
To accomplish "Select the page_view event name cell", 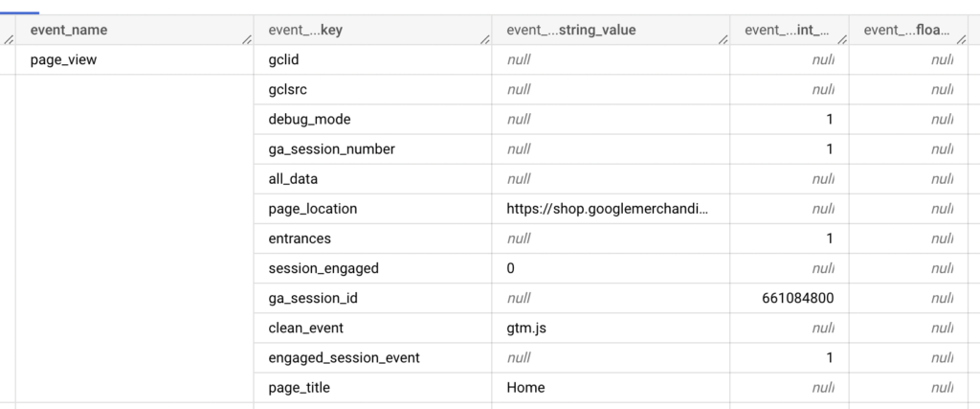I will (134, 60).
